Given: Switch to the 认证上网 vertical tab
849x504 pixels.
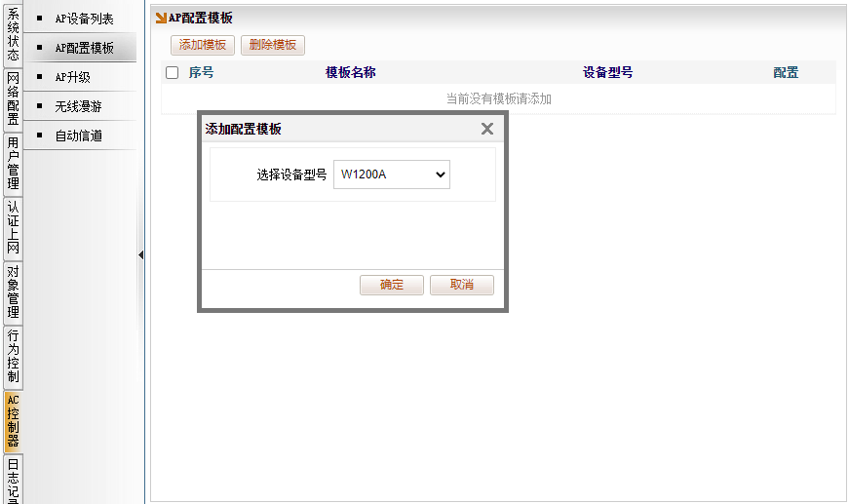Looking at the screenshot, I should [x=13, y=227].
